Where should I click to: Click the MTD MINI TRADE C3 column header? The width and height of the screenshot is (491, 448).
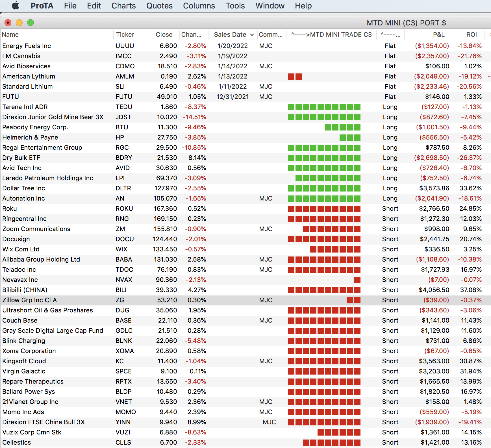click(x=331, y=35)
